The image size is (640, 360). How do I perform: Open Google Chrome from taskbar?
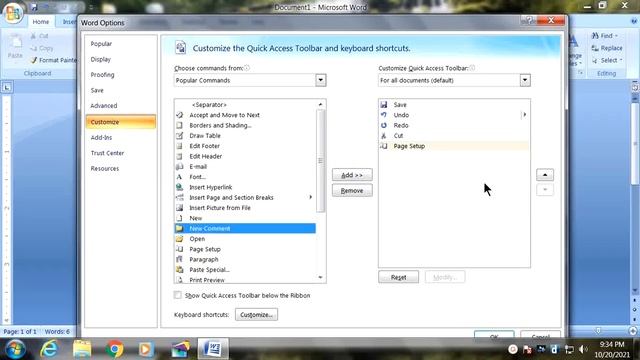[114, 349]
